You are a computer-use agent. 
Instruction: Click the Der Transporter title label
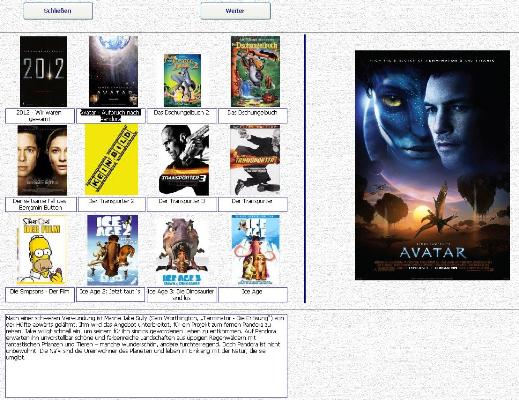253,204
